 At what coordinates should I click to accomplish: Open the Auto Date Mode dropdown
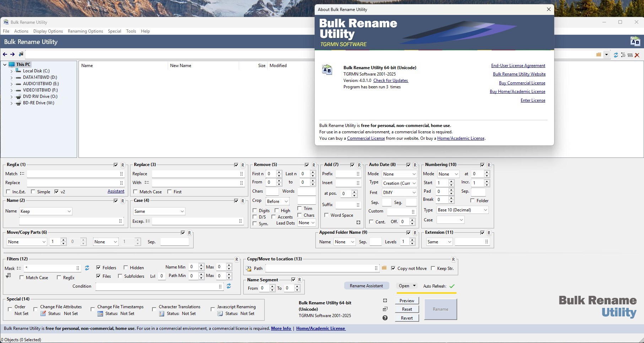(399, 174)
